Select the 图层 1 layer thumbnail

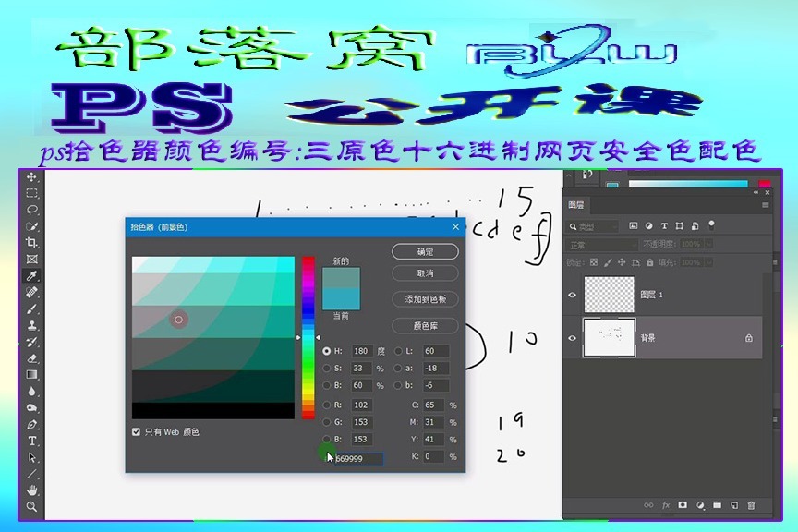point(610,295)
